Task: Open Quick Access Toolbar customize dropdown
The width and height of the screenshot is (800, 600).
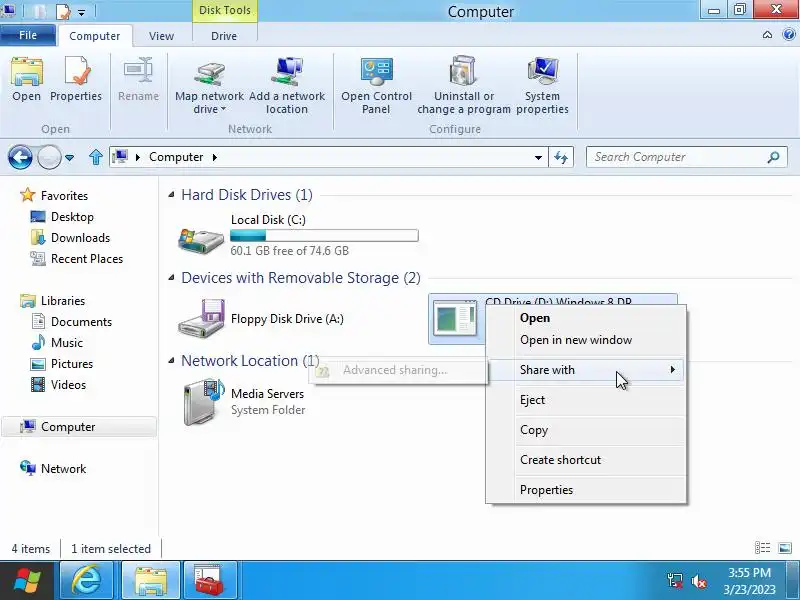Action: 82,12
